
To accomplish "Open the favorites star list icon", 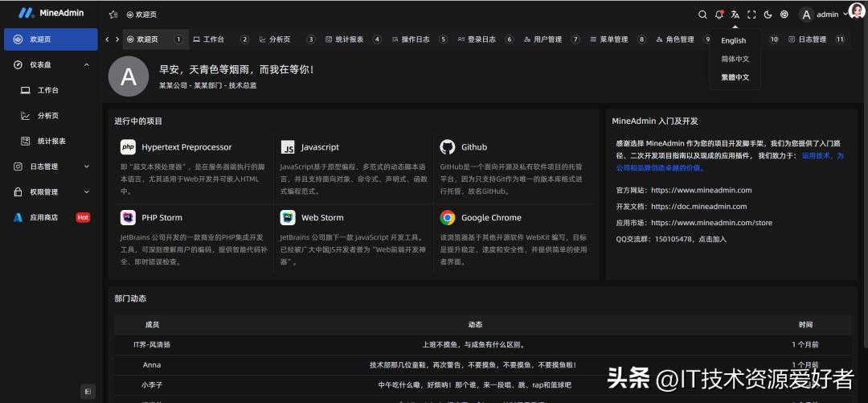I will pos(113,15).
